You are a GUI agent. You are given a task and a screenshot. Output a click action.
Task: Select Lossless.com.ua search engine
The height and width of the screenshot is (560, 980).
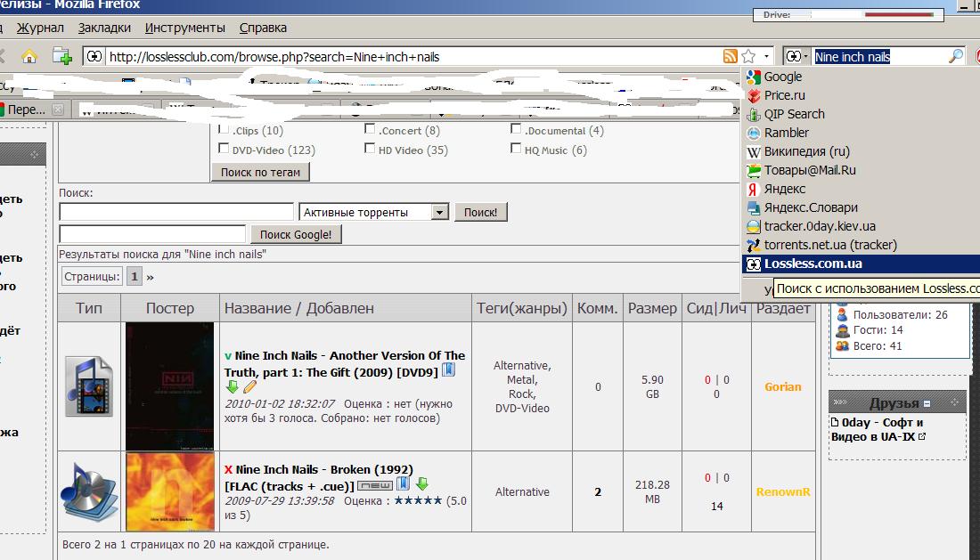coord(861,264)
